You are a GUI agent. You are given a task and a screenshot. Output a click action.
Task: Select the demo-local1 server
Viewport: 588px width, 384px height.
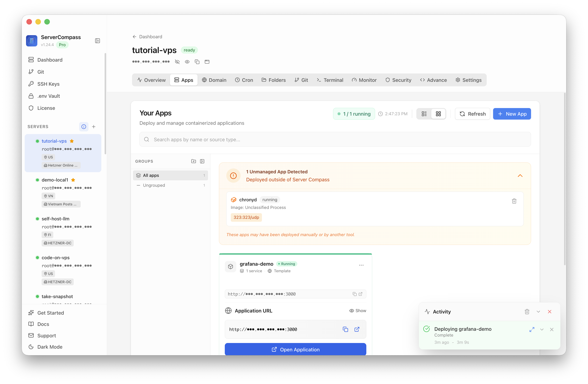63,192
